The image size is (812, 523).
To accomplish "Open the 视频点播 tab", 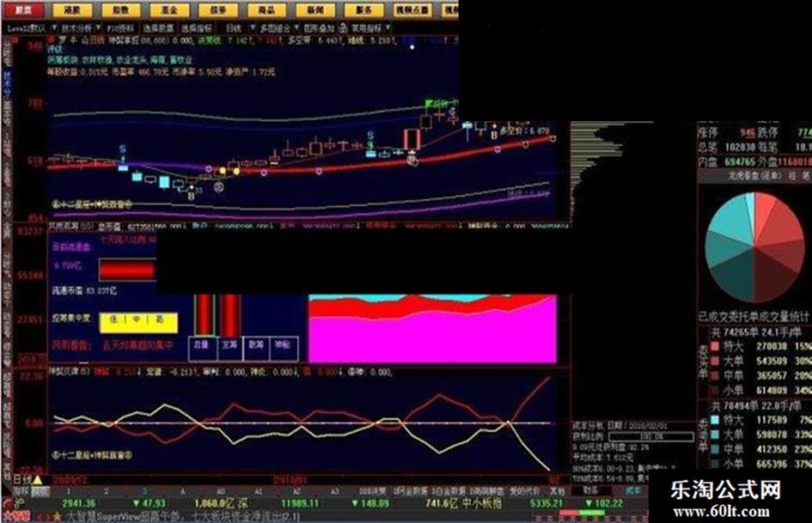I will 412,9.
